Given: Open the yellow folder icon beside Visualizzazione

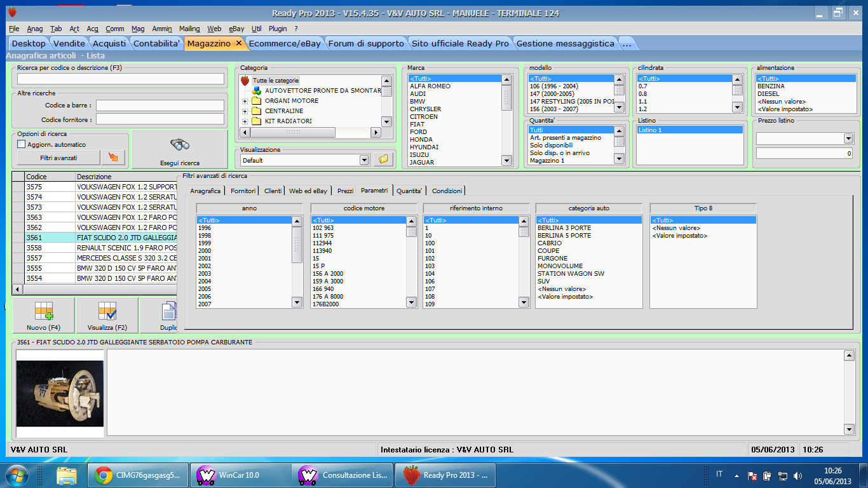Looking at the screenshot, I should click(383, 160).
